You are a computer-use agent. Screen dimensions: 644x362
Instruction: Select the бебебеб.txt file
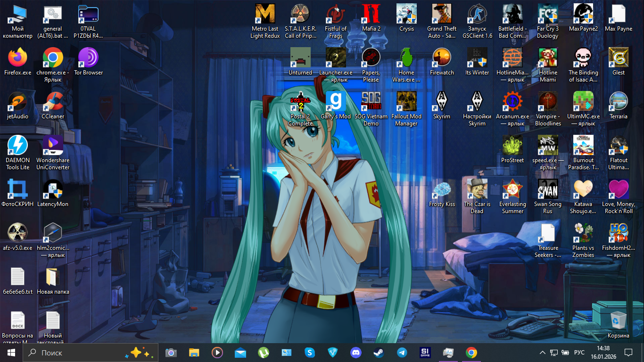(17, 281)
